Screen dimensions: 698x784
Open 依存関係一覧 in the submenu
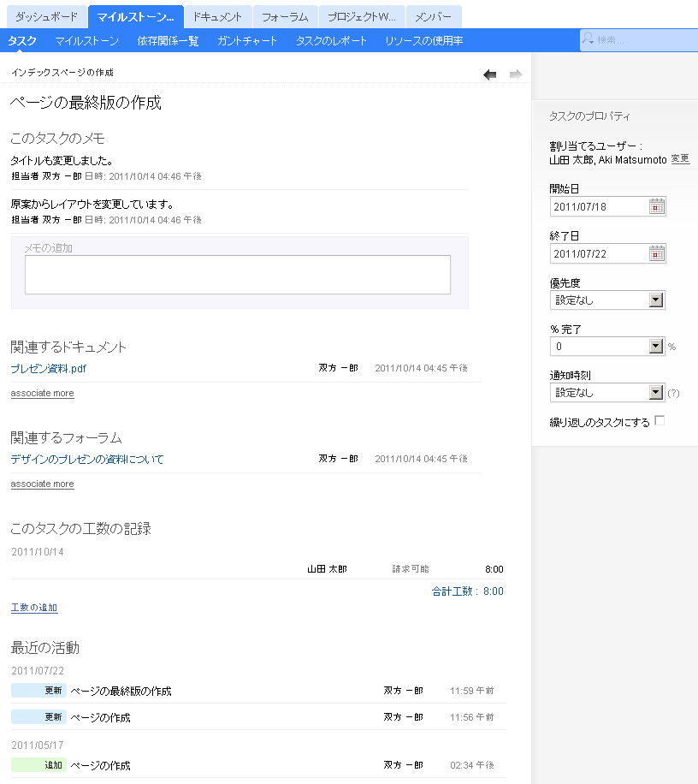click(x=168, y=40)
